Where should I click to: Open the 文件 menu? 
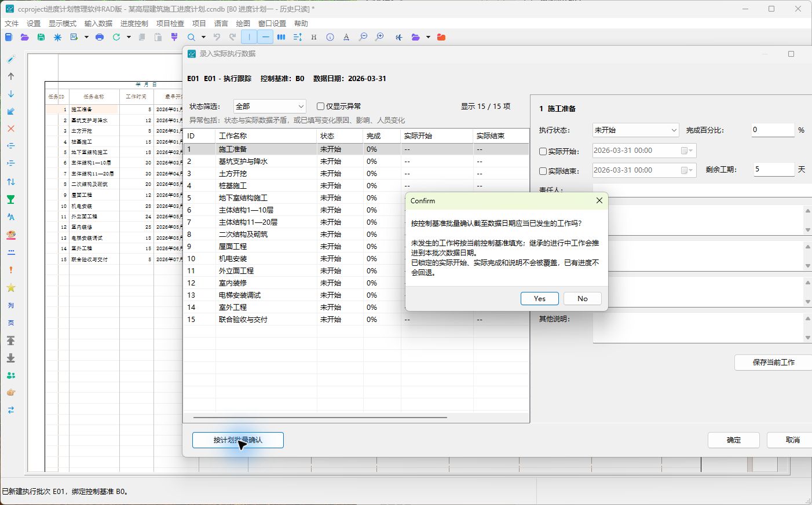[12, 23]
